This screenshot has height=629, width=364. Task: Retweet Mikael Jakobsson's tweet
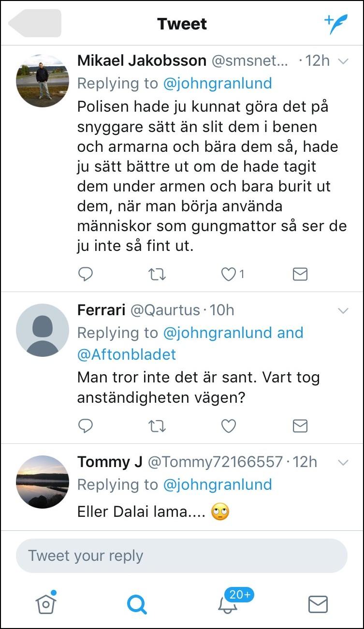[157, 275]
